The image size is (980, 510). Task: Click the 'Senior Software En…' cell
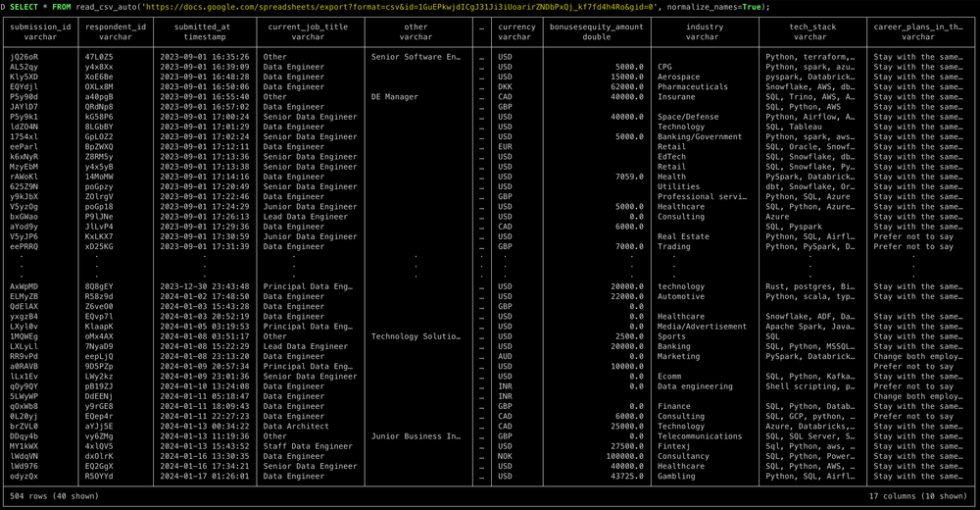pos(416,57)
